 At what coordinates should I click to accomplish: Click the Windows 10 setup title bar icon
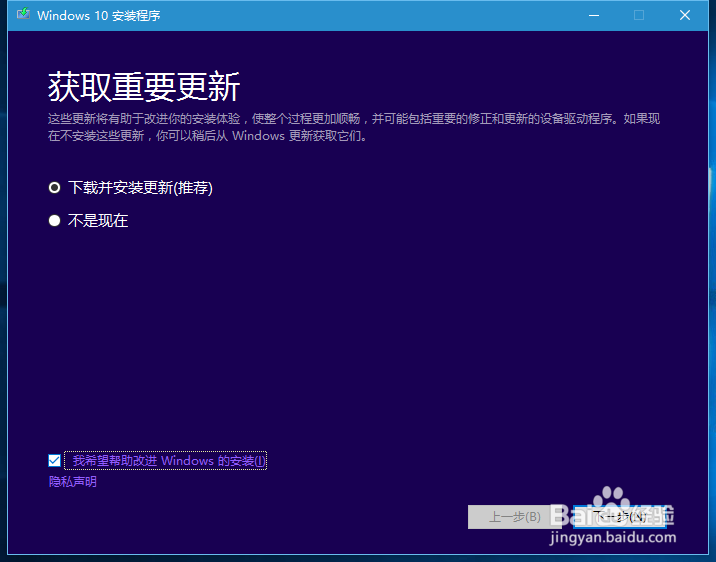coord(23,15)
